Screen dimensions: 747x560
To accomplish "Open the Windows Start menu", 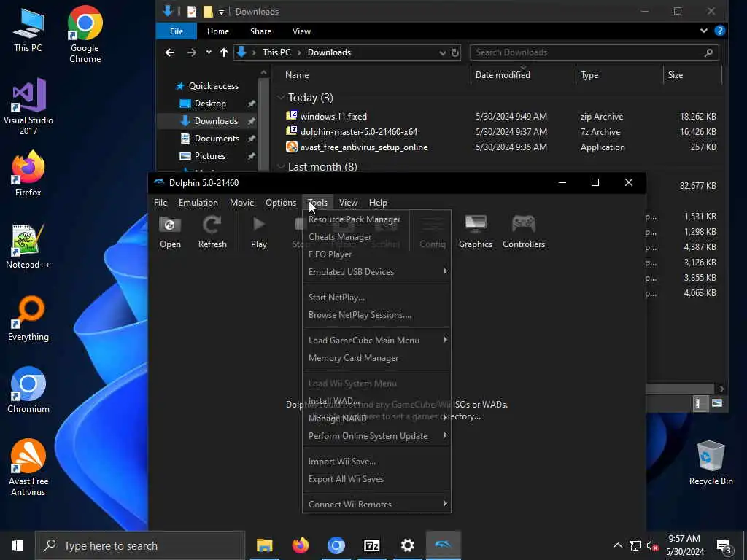I will (x=18, y=545).
